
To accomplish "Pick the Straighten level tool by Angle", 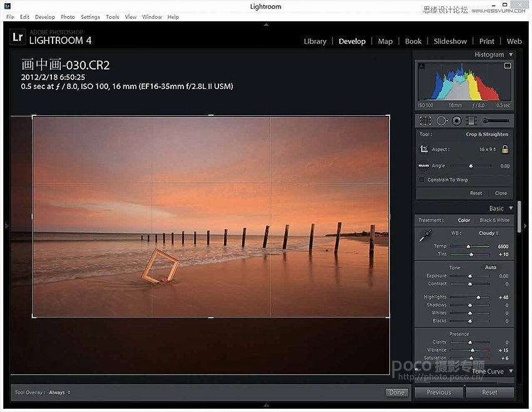I will tap(424, 166).
